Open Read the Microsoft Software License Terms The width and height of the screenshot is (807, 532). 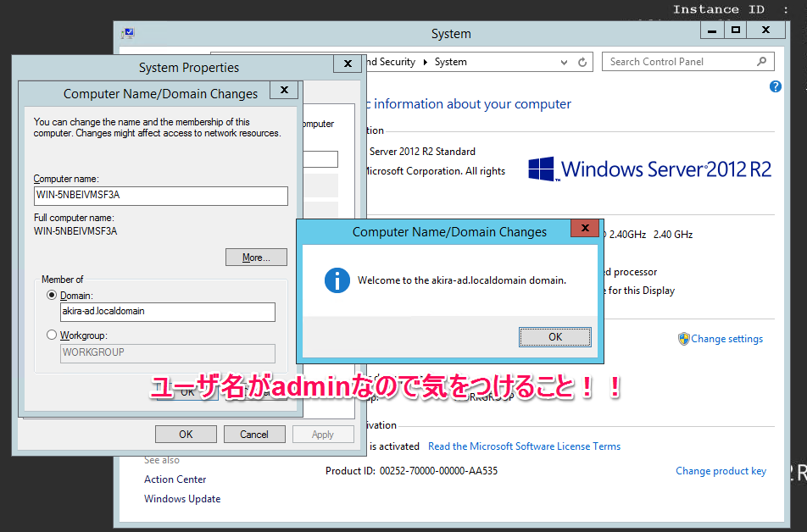(524, 446)
